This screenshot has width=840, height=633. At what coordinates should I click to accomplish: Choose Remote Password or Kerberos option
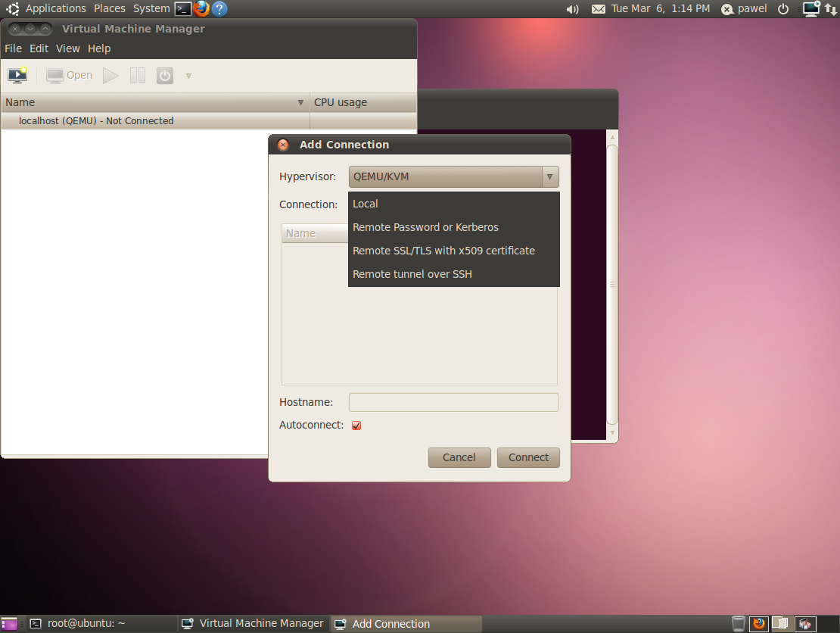[x=454, y=227]
